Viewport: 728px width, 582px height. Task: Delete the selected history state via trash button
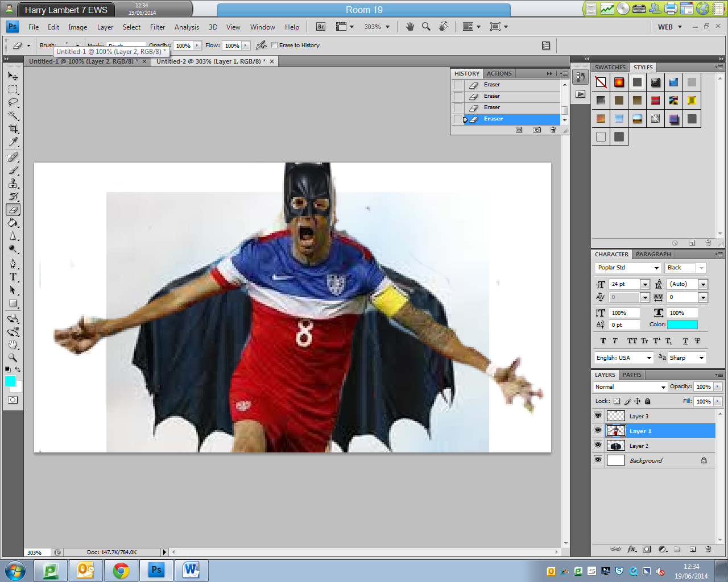[x=553, y=130]
